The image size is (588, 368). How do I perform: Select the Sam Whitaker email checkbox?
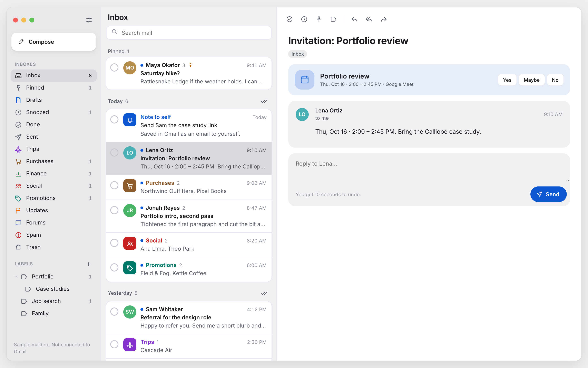(x=114, y=312)
